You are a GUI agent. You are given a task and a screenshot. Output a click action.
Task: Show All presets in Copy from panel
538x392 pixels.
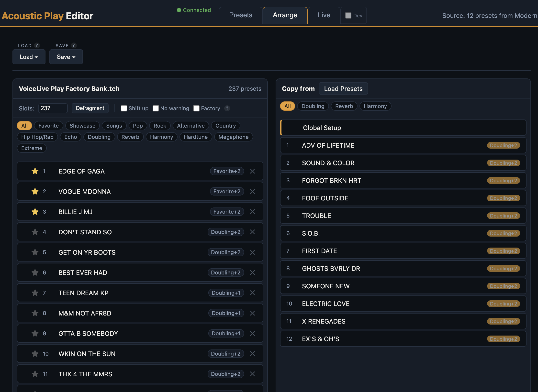point(288,106)
